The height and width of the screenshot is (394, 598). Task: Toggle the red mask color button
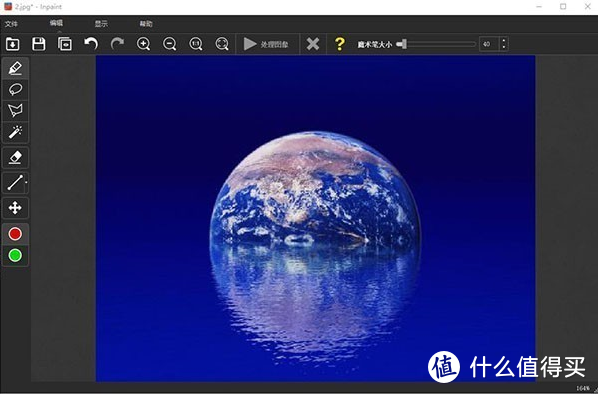15,234
